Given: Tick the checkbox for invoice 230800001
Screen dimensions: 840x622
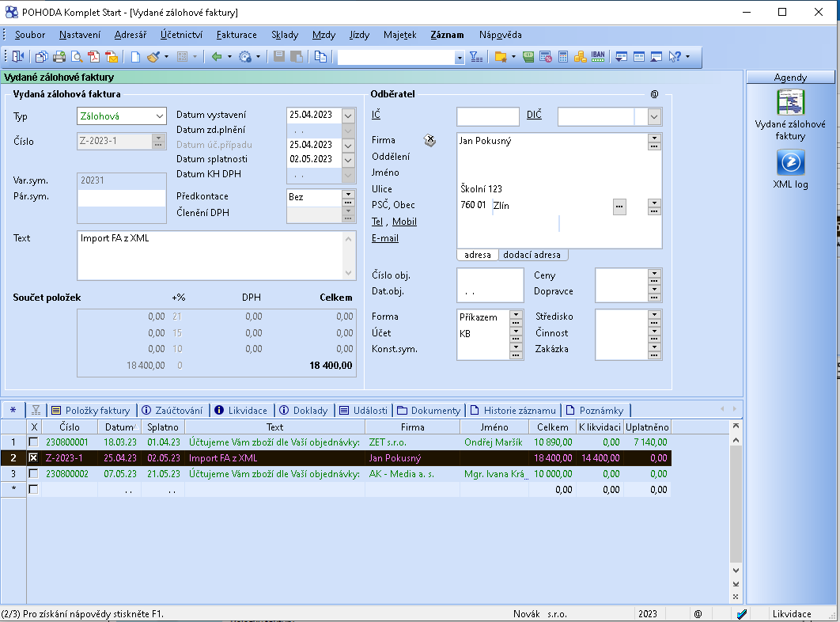Looking at the screenshot, I should tap(34, 442).
